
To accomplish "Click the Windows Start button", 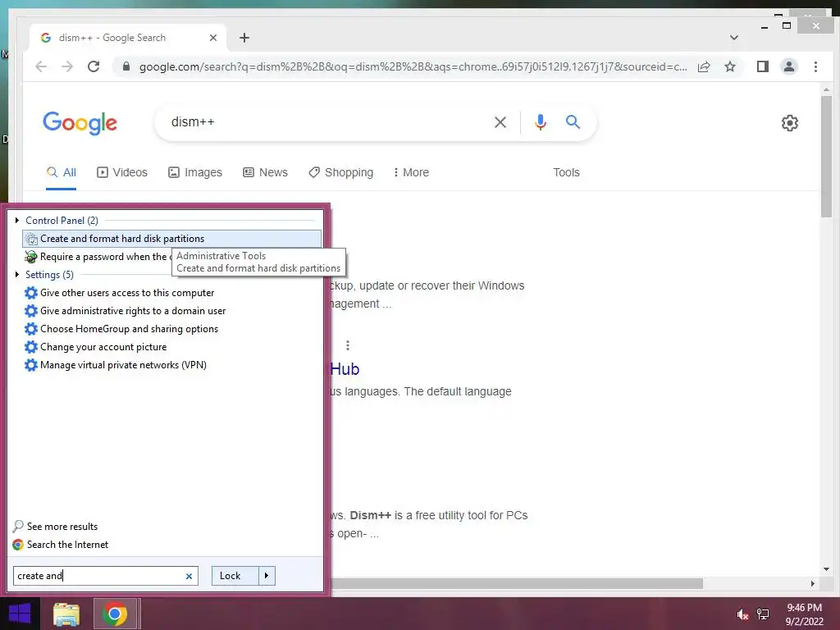I will point(20,614).
